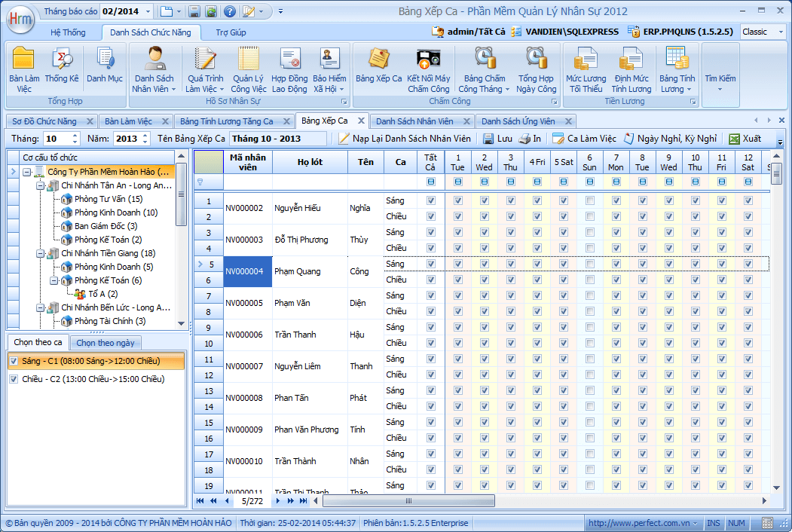Toggle Tất Cả checkbox for Nguyễn Hiếu Sáng row

coord(430,201)
